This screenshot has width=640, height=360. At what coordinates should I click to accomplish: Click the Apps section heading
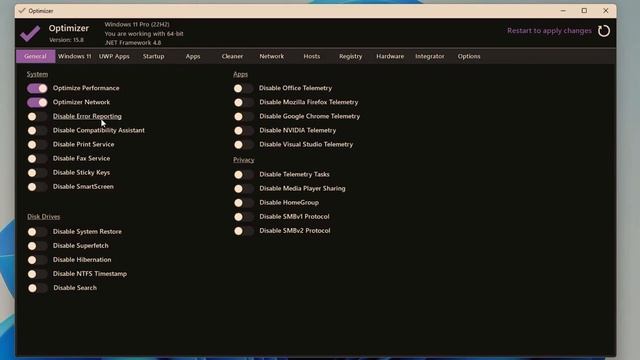(x=240, y=74)
